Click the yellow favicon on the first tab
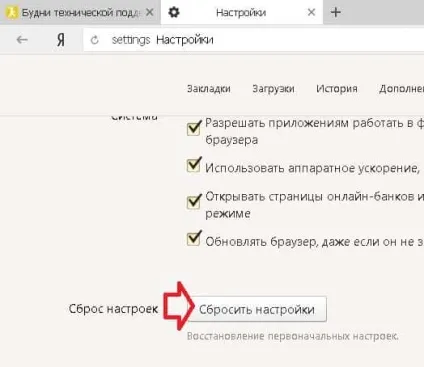The width and height of the screenshot is (424, 367). click(x=12, y=13)
